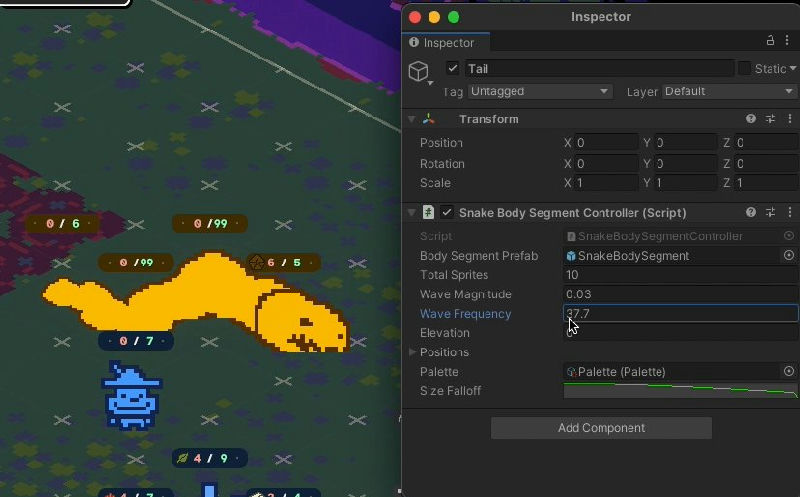Click the 4 / 9 stat badge
Viewport: 800px width, 497px height.
[210, 458]
